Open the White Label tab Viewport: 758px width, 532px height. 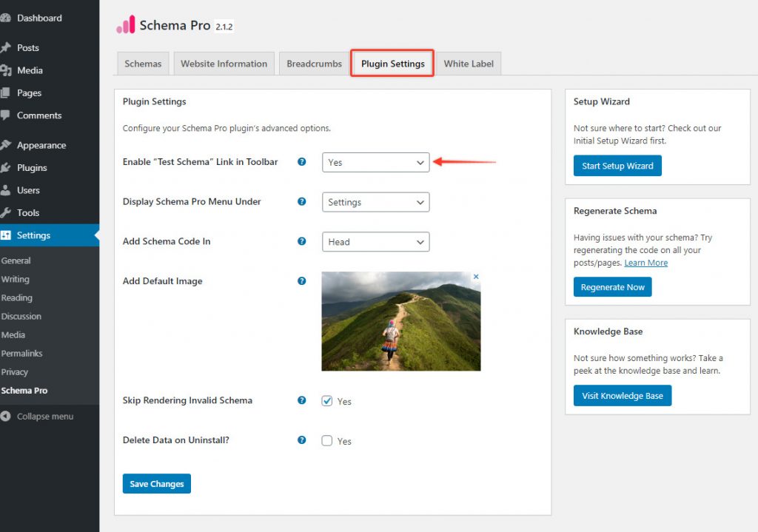click(x=469, y=64)
